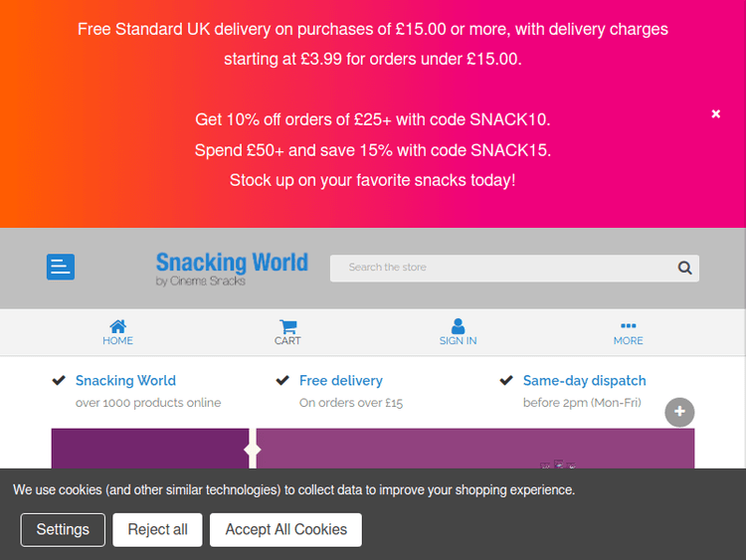Click the checkmark beside Free delivery
The height and width of the screenshot is (560, 746).
(282, 380)
